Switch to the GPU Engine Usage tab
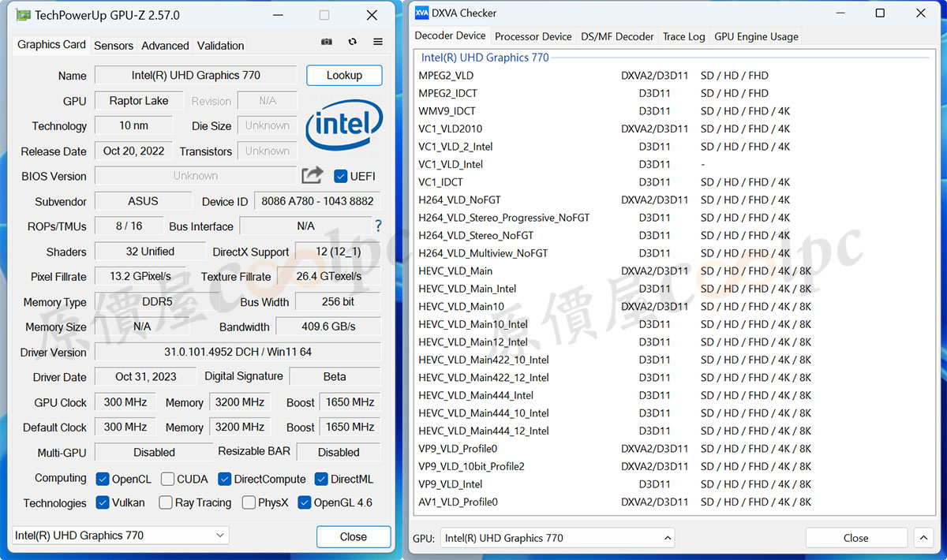Image resolution: width=947 pixels, height=560 pixels. click(756, 36)
